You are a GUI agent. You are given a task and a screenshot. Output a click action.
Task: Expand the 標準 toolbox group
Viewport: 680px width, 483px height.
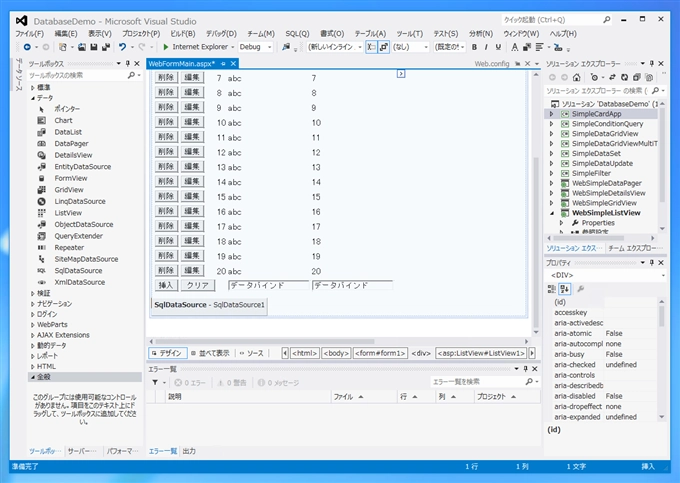[x=33, y=88]
